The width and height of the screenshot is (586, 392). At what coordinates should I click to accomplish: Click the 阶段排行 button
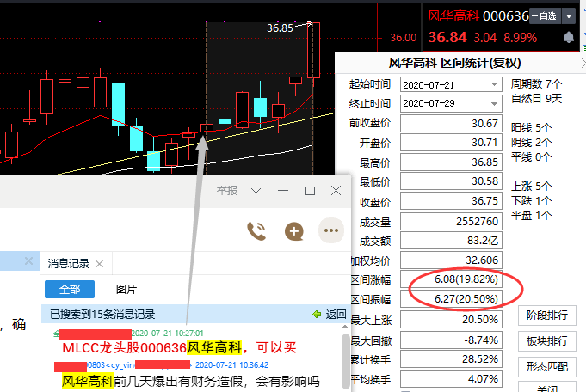[x=546, y=315]
